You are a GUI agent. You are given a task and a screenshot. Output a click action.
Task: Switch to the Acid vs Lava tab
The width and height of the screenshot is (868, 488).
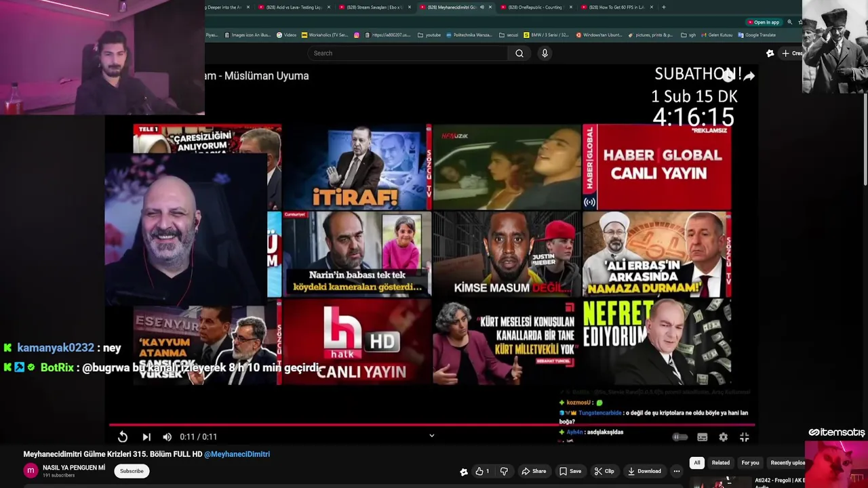[293, 7]
